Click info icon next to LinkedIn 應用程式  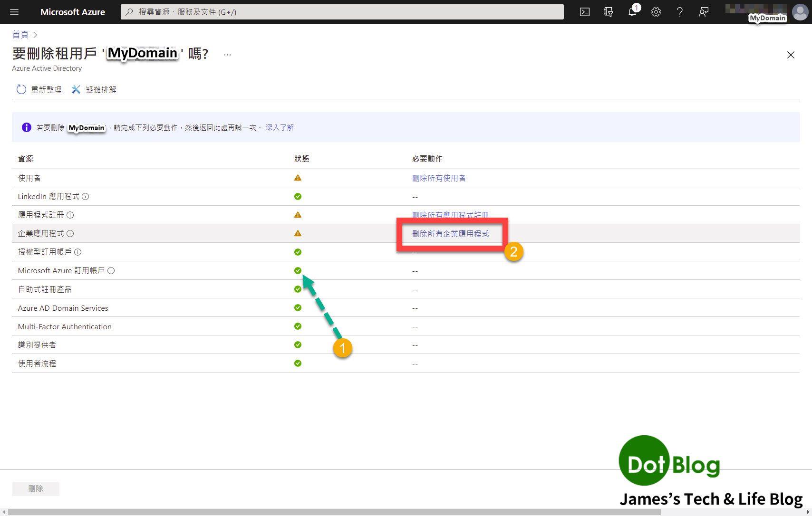coord(86,196)
